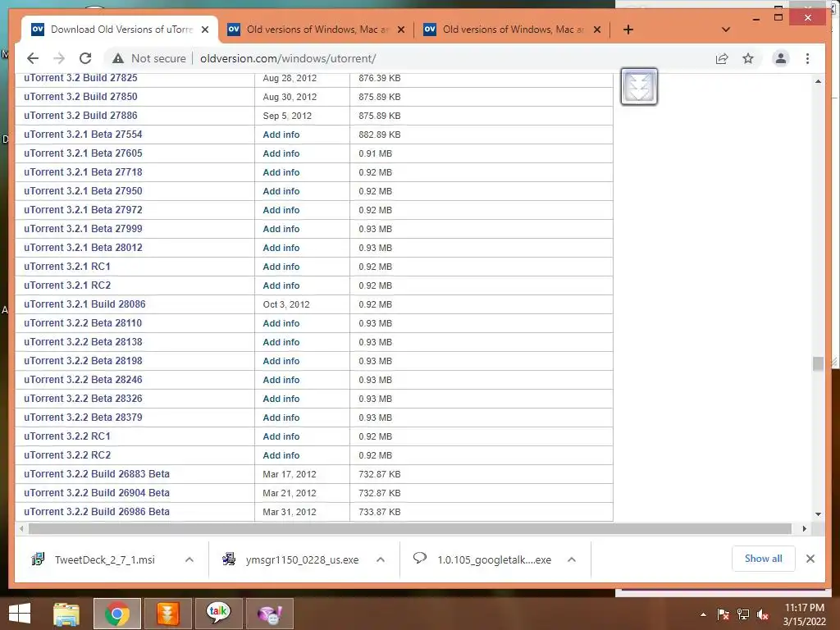The image size is (840, 630).
Task: Open Google Talk from the taskbar
Action: pyautogui.click(x=218, y=614)
